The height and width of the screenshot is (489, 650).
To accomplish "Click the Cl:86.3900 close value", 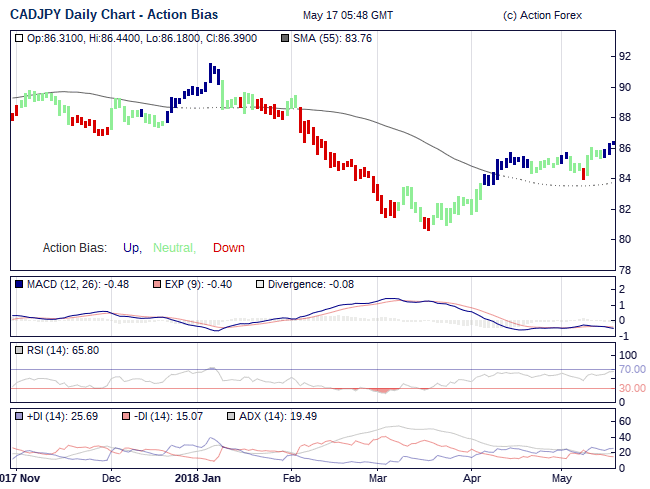I will click(x=231, y=39).
